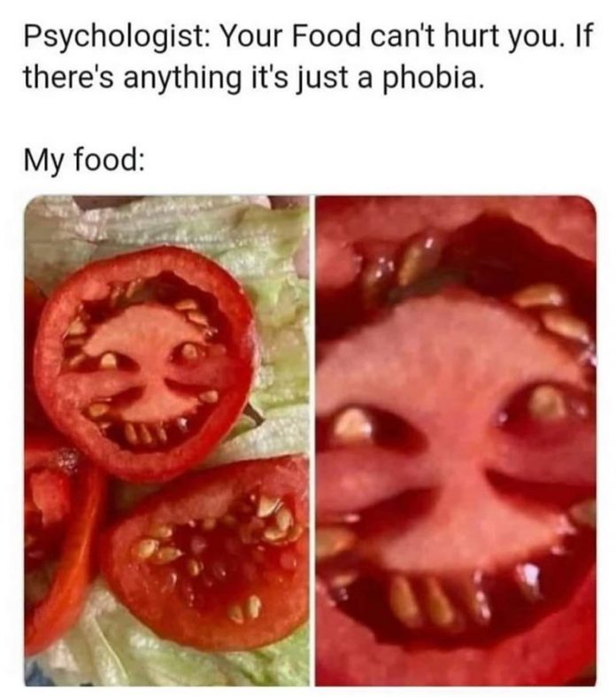Tap the left seed eye in the left photo
The width and height of the screenshot is (616, 697).
(x=109, y=360)
